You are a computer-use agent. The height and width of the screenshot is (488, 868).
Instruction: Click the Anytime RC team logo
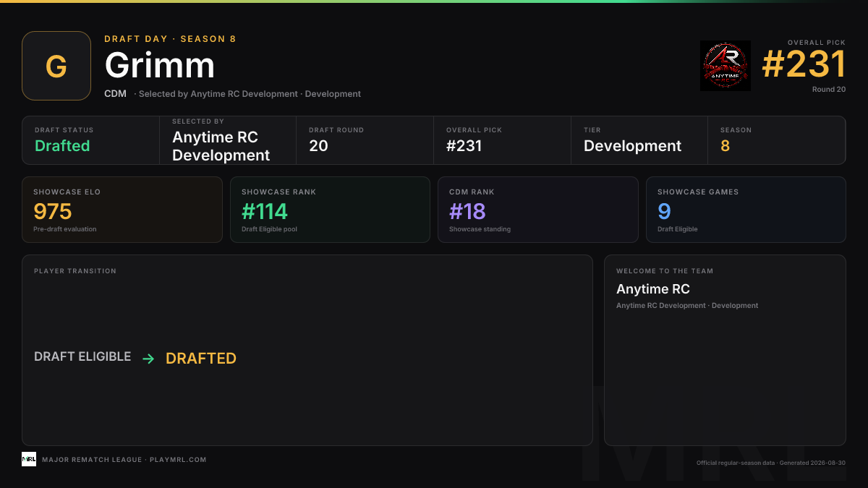726,66
